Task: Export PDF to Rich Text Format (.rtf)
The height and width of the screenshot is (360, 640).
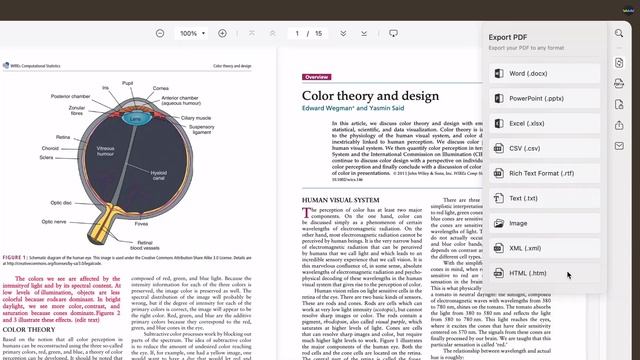Action: (x=544, y=173)
